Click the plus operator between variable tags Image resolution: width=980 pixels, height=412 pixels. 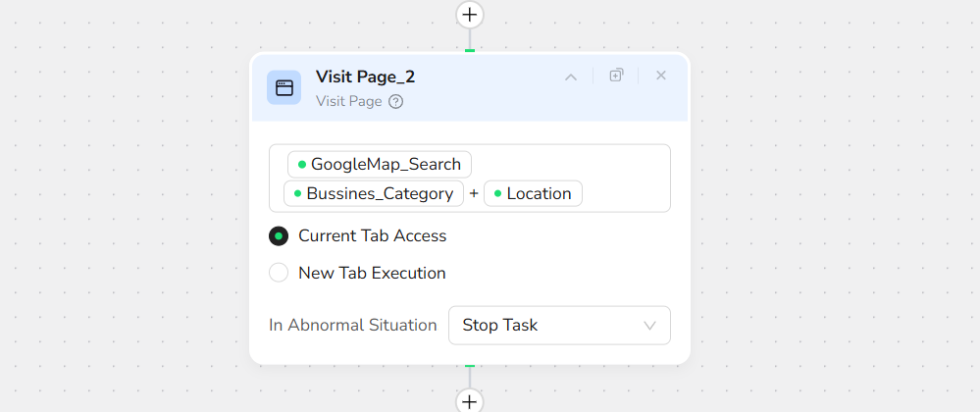click(474, 194)
